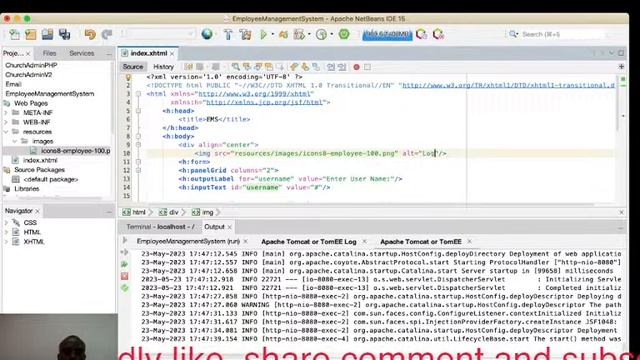The height and width of the screenshot is (360, 640).
Task: Close the Apache Tomcat or TomEE tab
Action: coord(469,242)
